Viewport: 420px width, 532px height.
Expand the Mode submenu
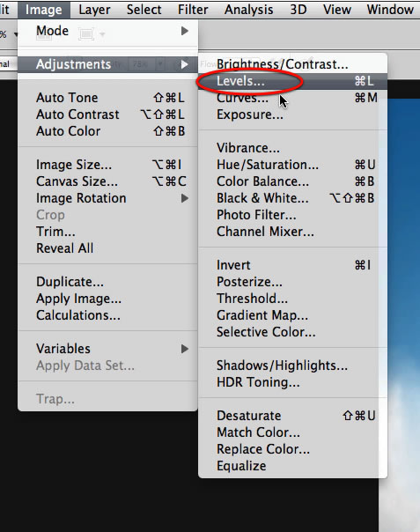[x=108, y=31]
